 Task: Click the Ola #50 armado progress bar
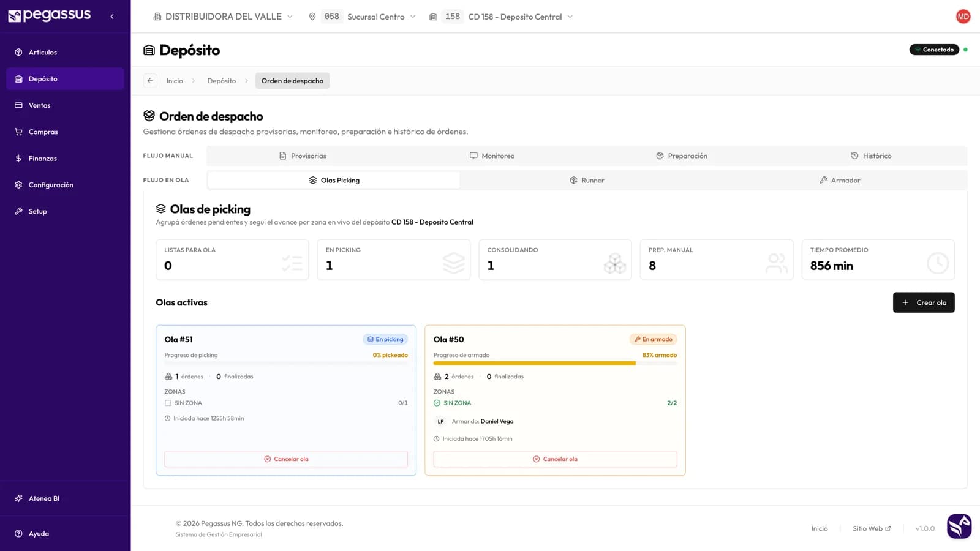pyautogui.click(x=555, y=363)
